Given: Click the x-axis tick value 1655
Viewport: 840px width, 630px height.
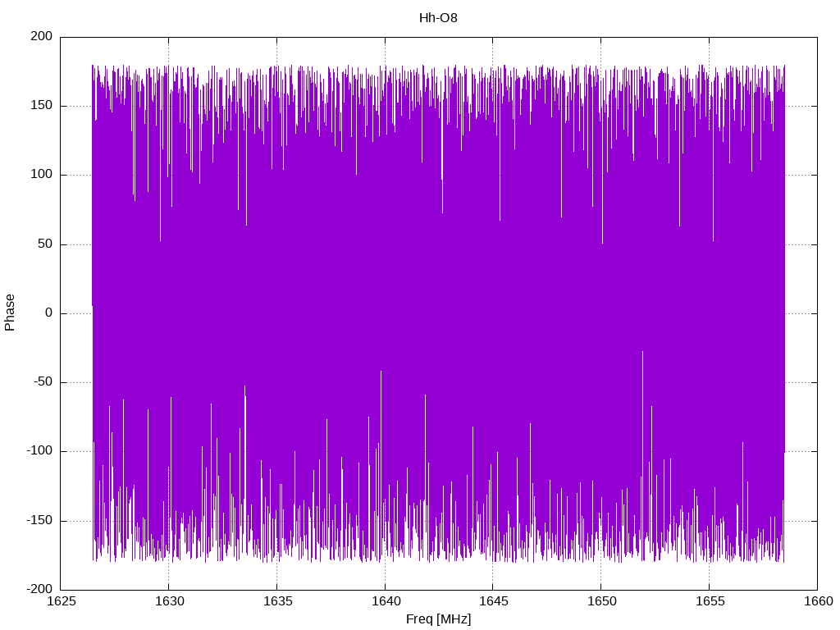Looking at the screenshot, I should (710, 601).
